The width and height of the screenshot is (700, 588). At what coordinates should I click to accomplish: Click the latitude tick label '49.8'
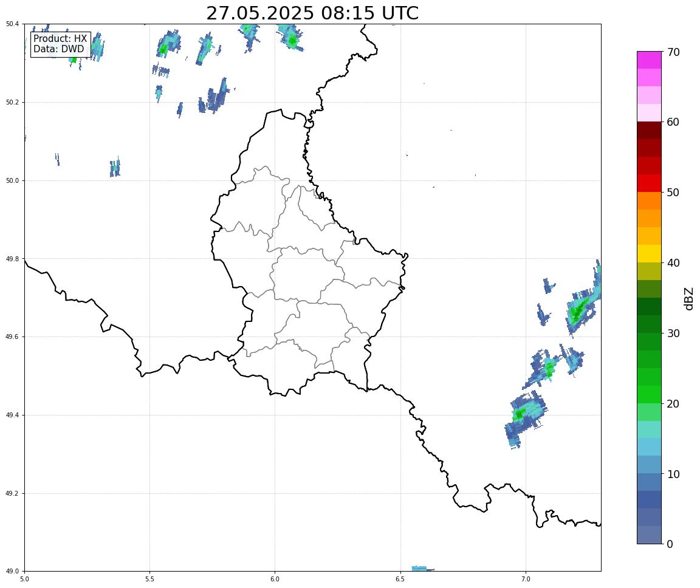pos(12,259)
